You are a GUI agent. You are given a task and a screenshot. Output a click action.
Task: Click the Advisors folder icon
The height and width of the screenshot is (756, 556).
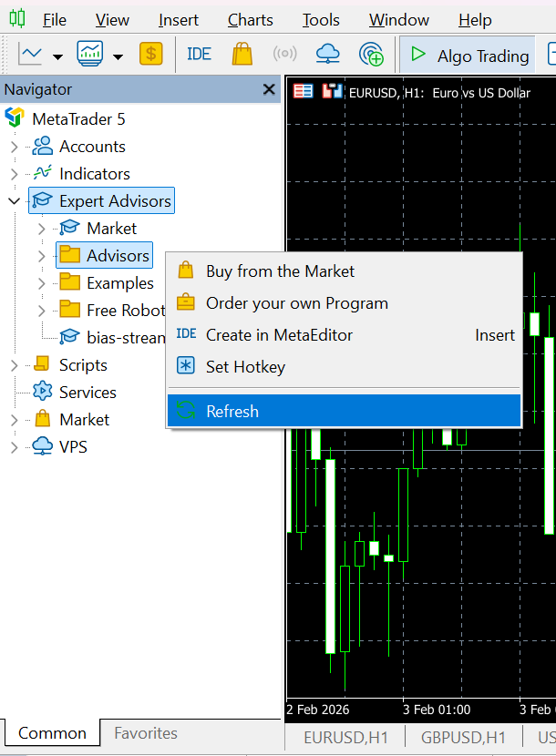coord(70,254)
